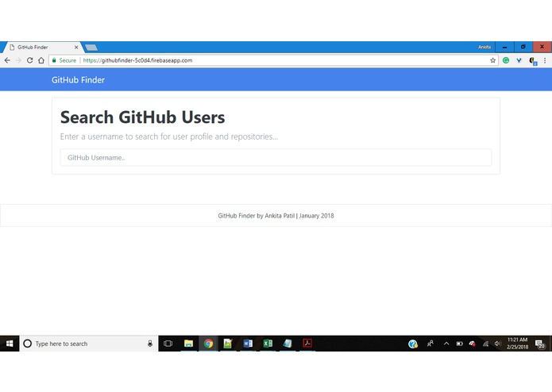Open Adobe Acrobat Reader from taskbar
Screen dimensions: 552x392
click(x=307, y=343)
